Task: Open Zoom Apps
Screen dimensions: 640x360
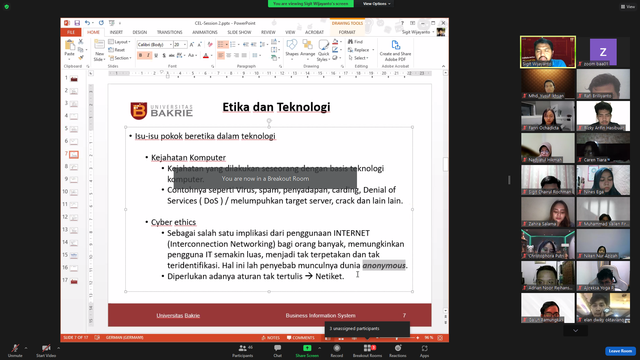Action: tap(424, 351)
